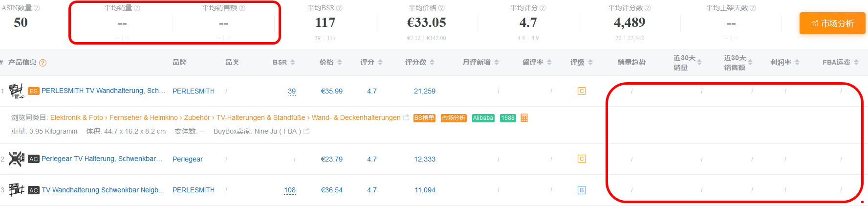Sort by 月评新增 column
868x208 pixels.
click(481, 62)
